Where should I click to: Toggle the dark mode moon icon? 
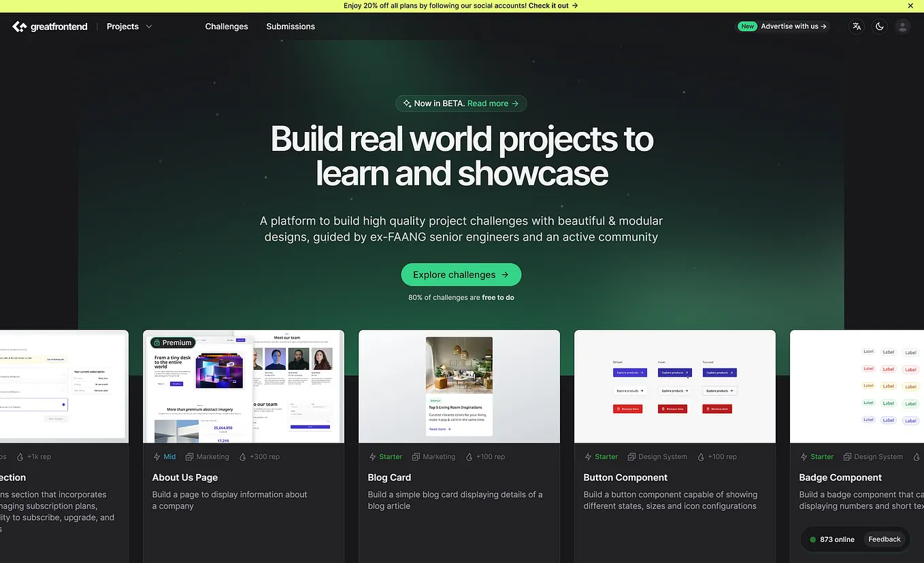tap(880, 27)
